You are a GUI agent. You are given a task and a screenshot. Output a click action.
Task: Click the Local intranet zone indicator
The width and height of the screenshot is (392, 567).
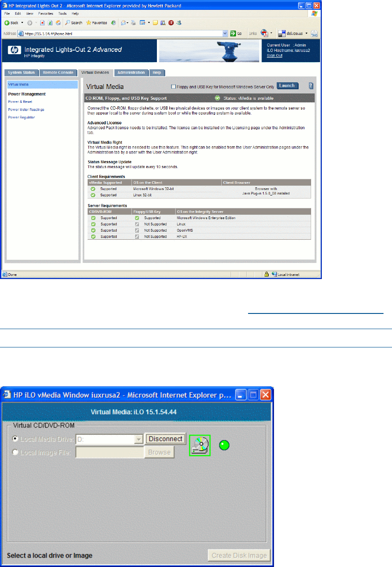coord(285,274)
